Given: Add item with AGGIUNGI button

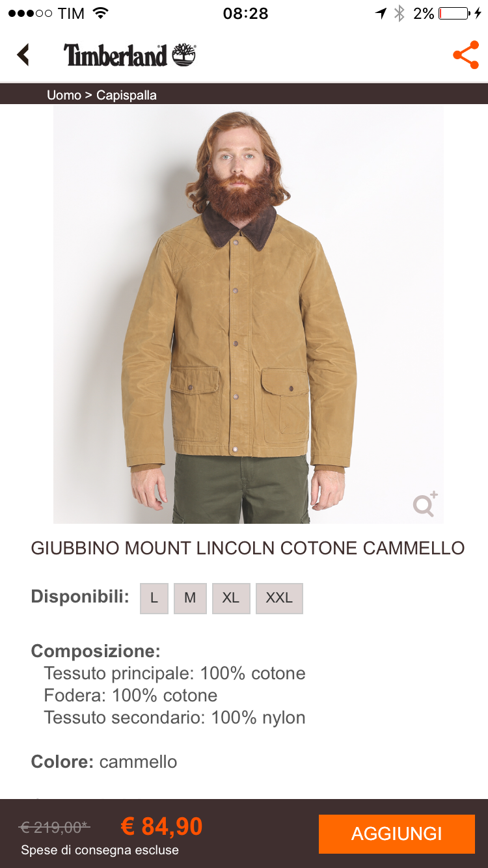Looking at the screenshot, I should [x=397, y=834].
